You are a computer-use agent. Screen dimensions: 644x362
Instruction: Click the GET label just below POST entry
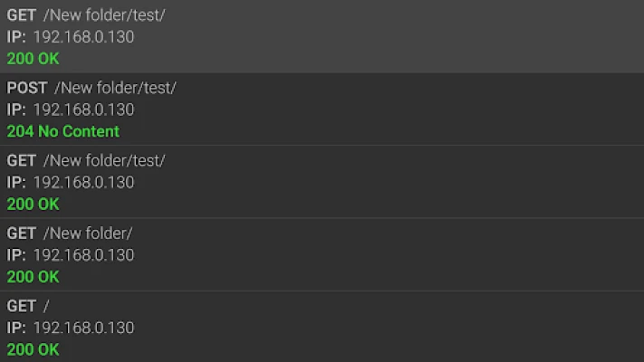coord(22,160)
